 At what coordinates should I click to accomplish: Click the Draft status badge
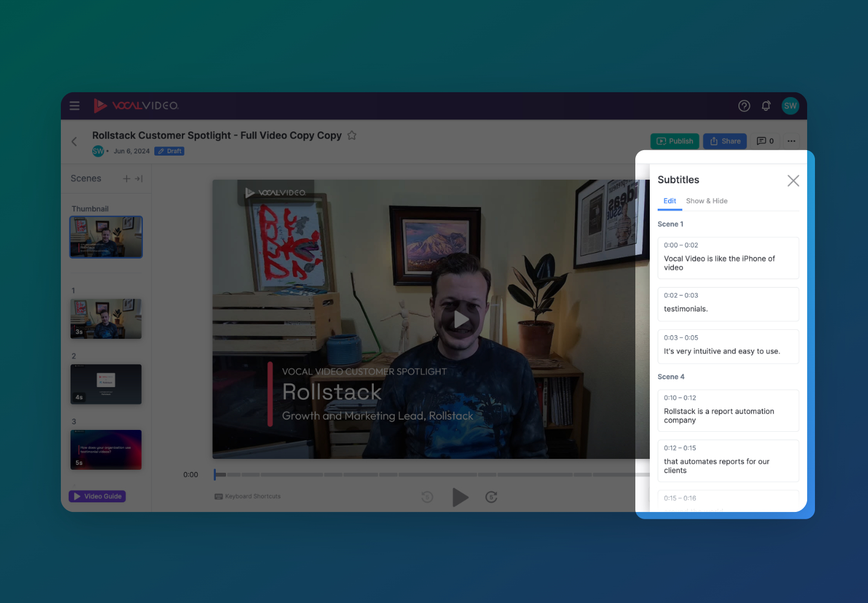[169, 151]
